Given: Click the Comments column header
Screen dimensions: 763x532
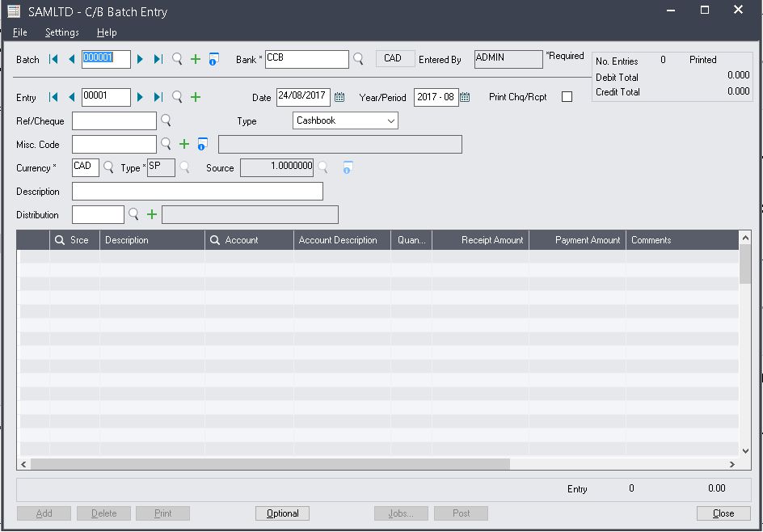Looking at the screenshot, I should tap(682, 240).
